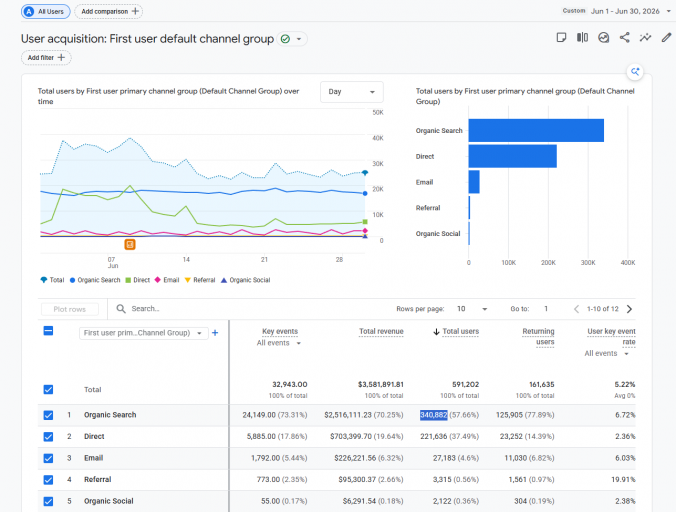Screen dimensions: 676x512
Task: Open the annotations note icon
Action: point(561,37)
